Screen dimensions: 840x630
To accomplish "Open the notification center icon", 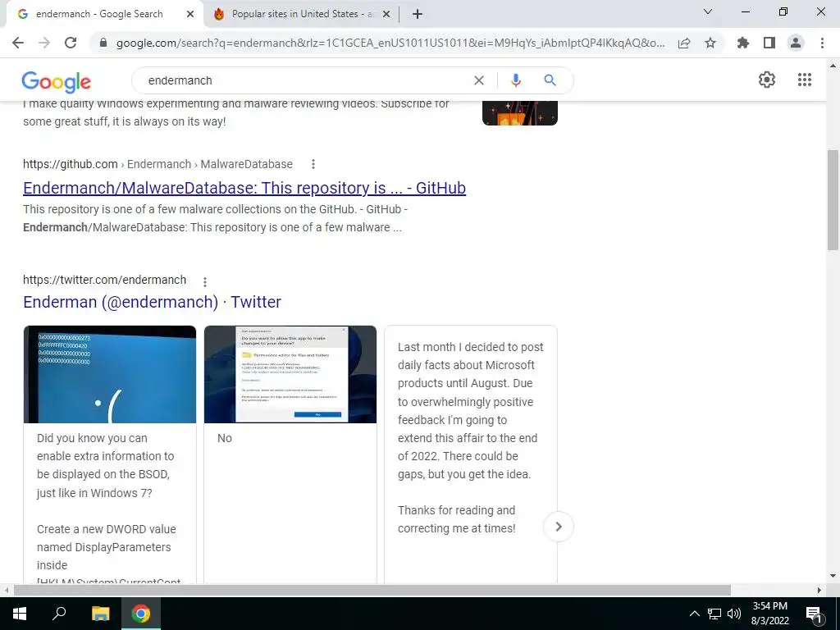I will [x=815, y=614].
